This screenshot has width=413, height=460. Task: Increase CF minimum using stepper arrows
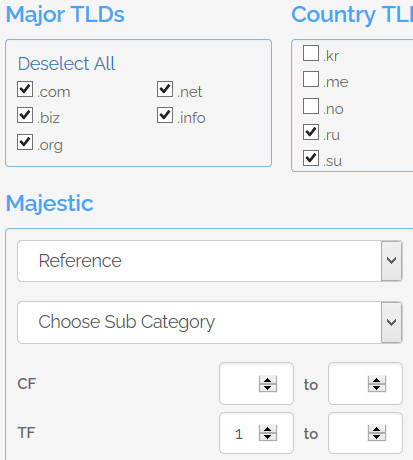tap(268, 380)
